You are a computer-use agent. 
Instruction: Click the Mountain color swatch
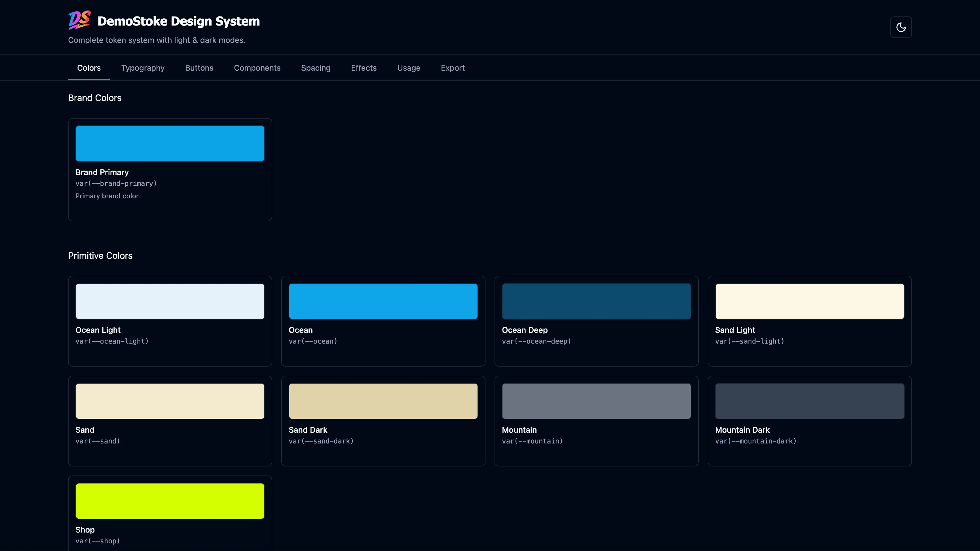tap(596, 401)
